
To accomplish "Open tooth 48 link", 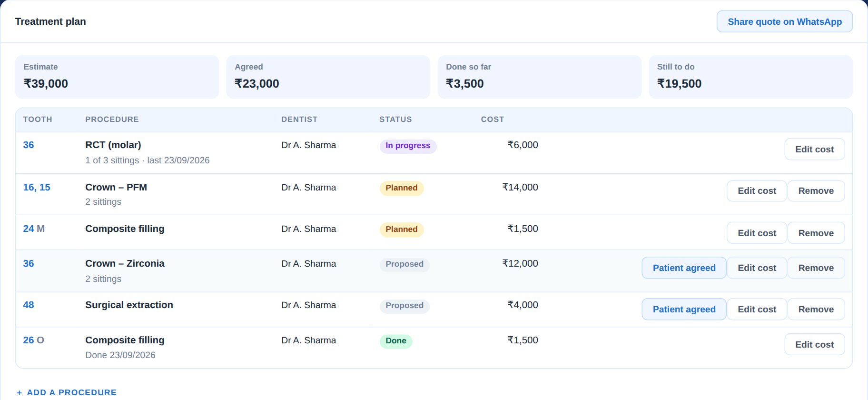I will pos(29,305).
